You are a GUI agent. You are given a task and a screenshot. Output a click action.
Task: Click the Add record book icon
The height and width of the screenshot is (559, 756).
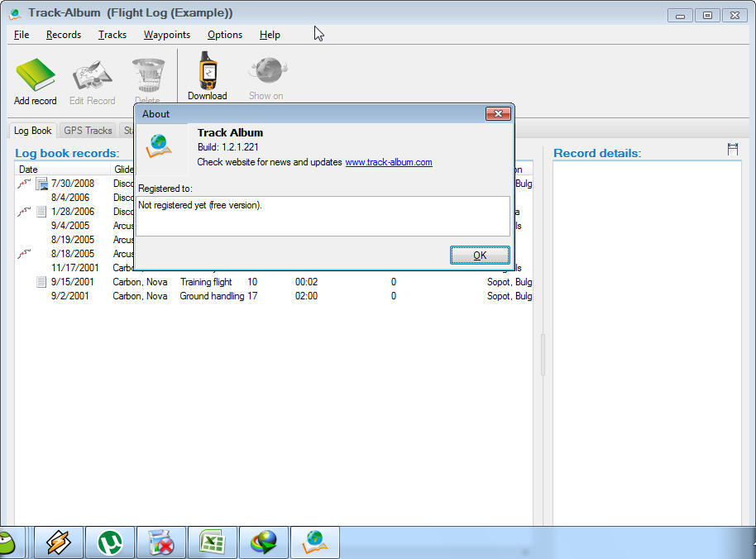pyautogui.click(x=36, y=74)
